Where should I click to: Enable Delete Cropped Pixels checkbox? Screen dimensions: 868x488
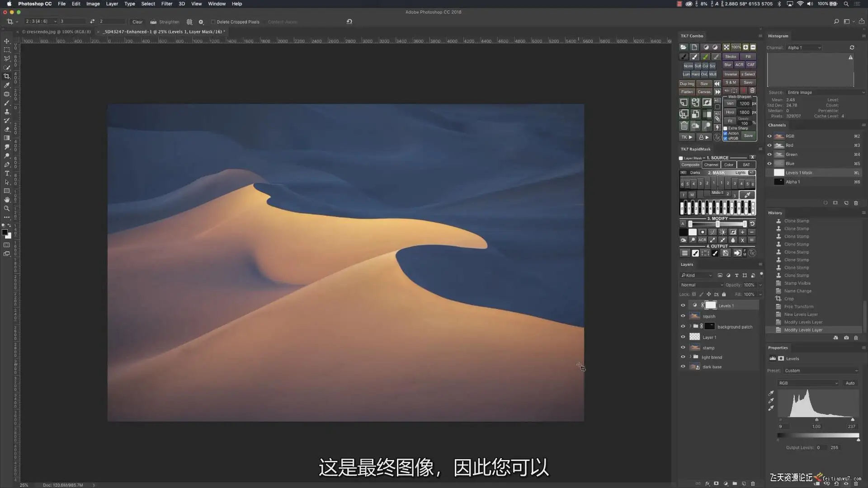(x=213, y=22)
